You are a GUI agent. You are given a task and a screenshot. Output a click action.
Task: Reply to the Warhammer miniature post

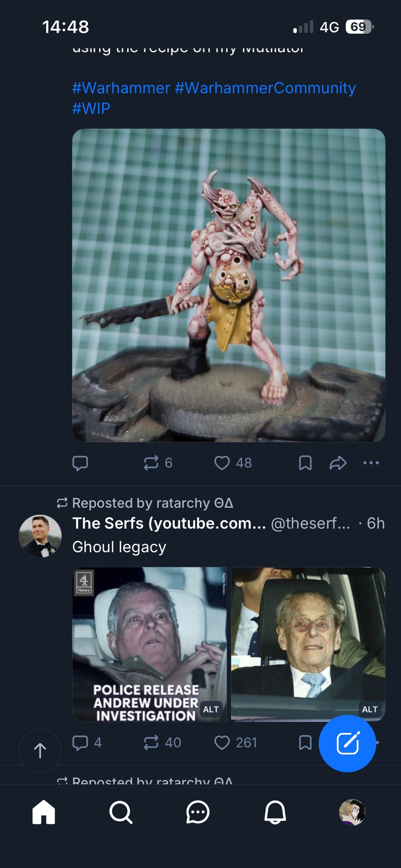80,463
